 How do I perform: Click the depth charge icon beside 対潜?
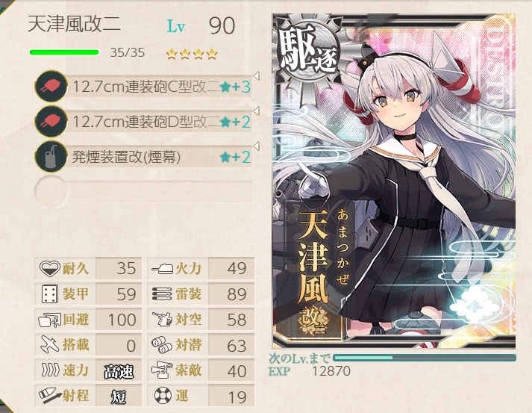pos(162,345)
